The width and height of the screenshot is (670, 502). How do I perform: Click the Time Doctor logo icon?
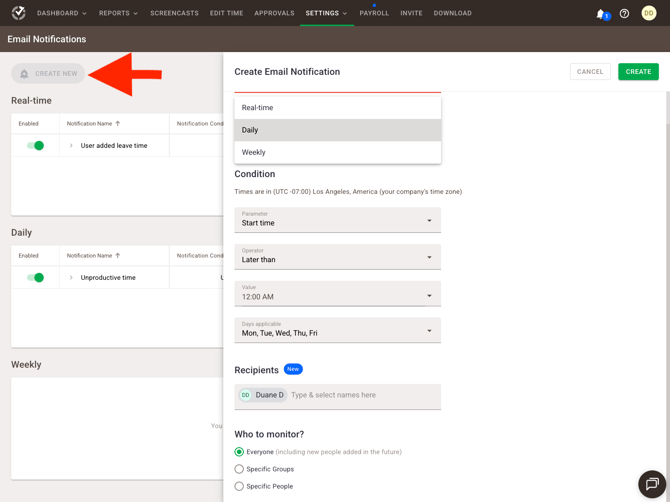coord(18,13)
